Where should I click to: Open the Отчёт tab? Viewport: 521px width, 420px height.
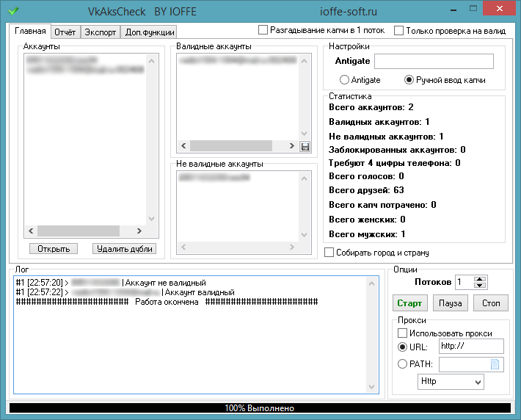pyautogui.click(x=65, y=32)
